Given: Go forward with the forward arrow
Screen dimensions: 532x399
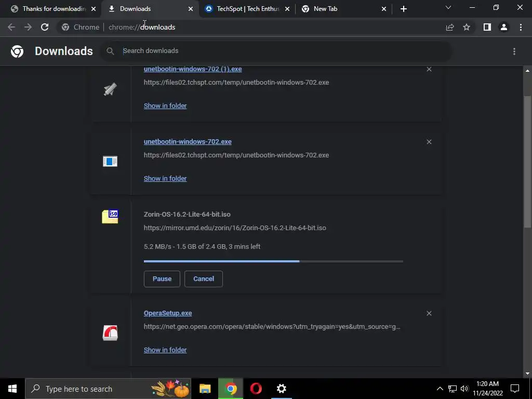Looking at the screenshot, I should click(x=28, y=27).
